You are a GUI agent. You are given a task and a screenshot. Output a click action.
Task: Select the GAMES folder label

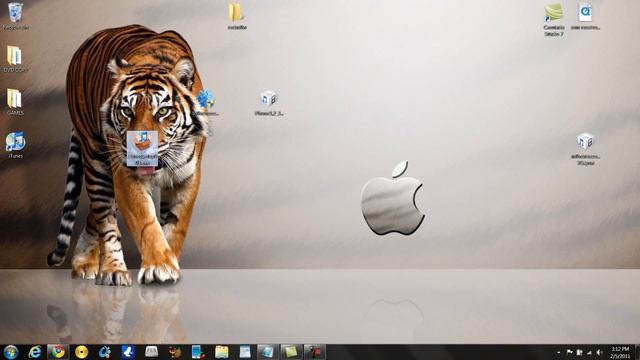(x=15, y=113)
